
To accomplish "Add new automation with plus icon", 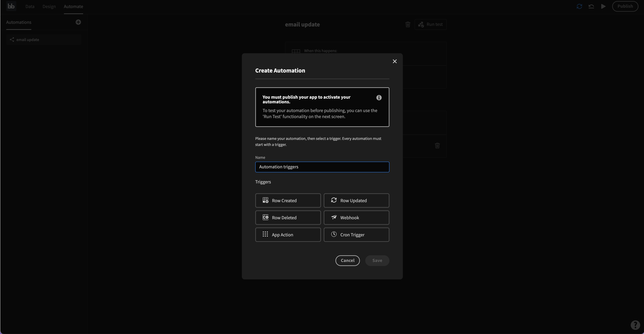I will [78, 22].
